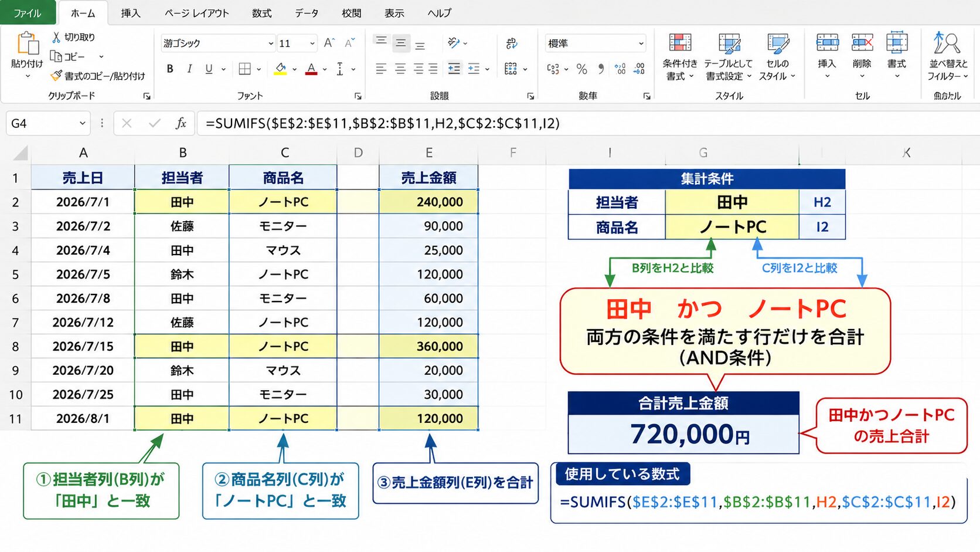Switch to the Review (校閲) tab
Image resolution: width=980 pixels, height=552 pixels.
352,13
